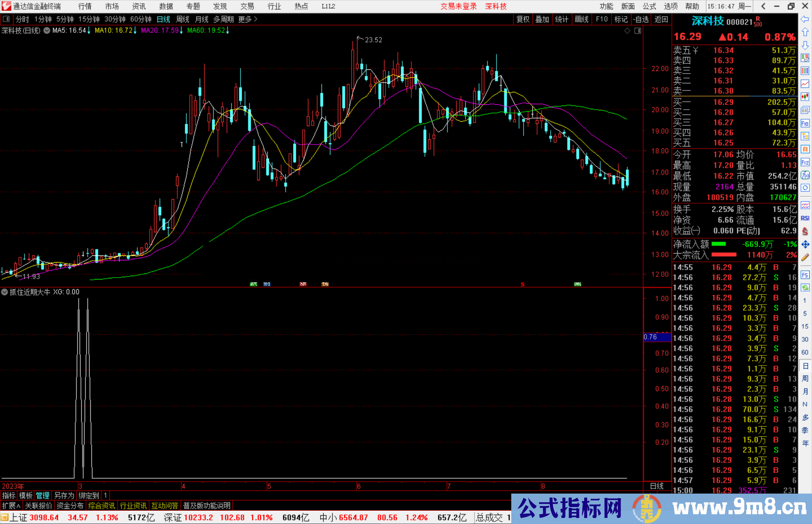Open the 更多 periods dropdown
This screenshot has height=524, width=812.
pos(245,19)
